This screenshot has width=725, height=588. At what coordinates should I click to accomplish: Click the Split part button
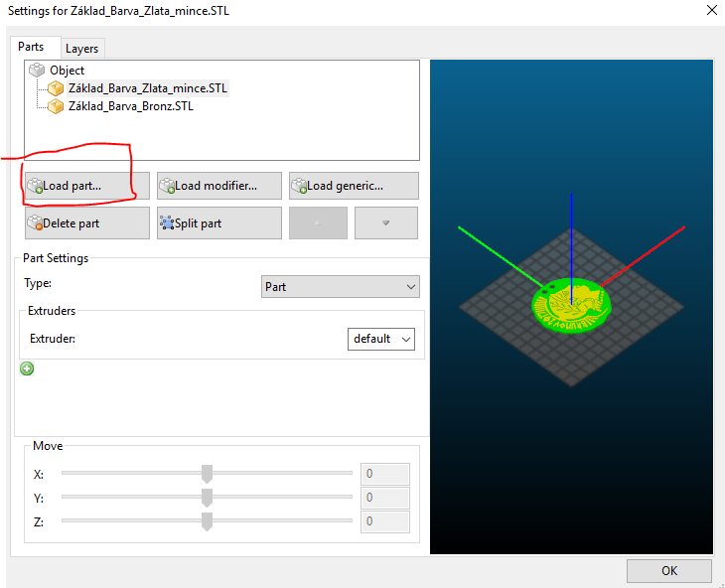click(x=218, y=223)
